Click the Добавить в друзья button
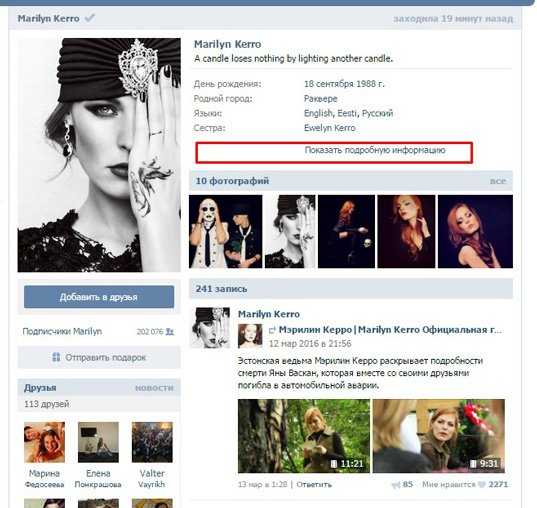Screen dimensions: 537x508 click(x=99, y=297)
